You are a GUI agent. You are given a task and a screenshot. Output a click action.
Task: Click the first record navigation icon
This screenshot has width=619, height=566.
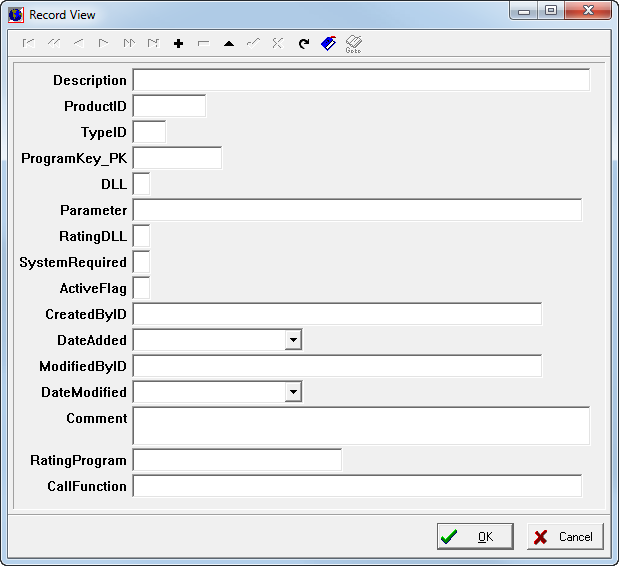click(28, 44)
